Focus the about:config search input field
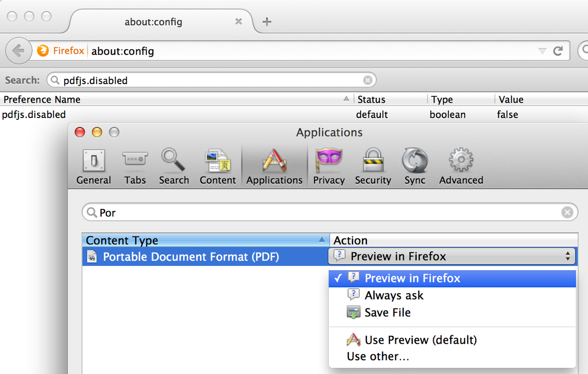The width and height of the screenshot is (588, 374). tap(212, 80)
